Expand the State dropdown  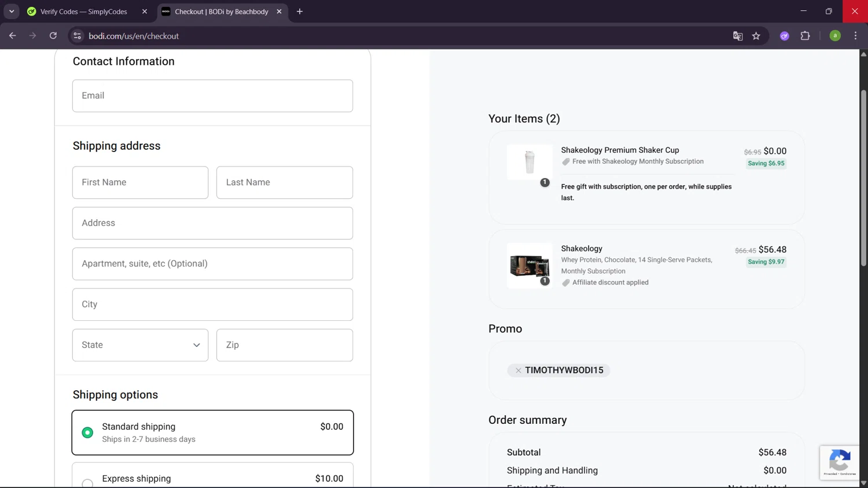[140, 345]
